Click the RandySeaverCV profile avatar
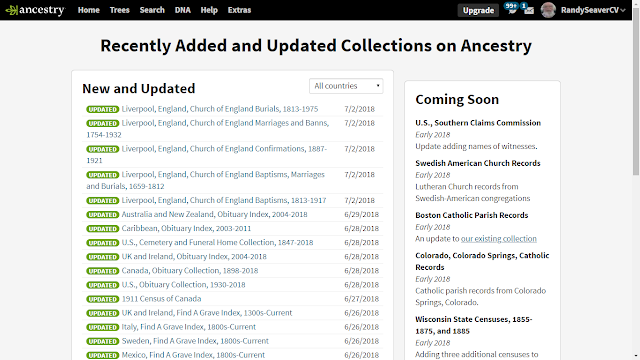The height and width of the screenshot is (360, 640). (548, 10)
